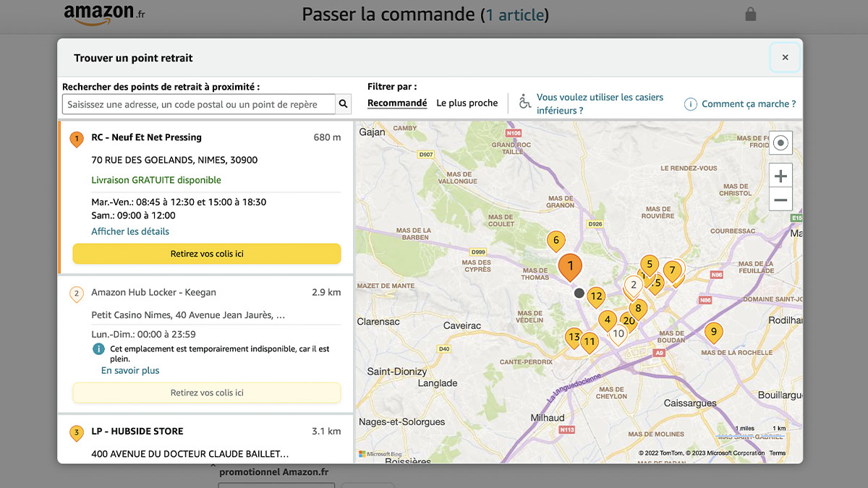
Task: Click Mar.-Ven. opening hours text
Action: point(179,202)
